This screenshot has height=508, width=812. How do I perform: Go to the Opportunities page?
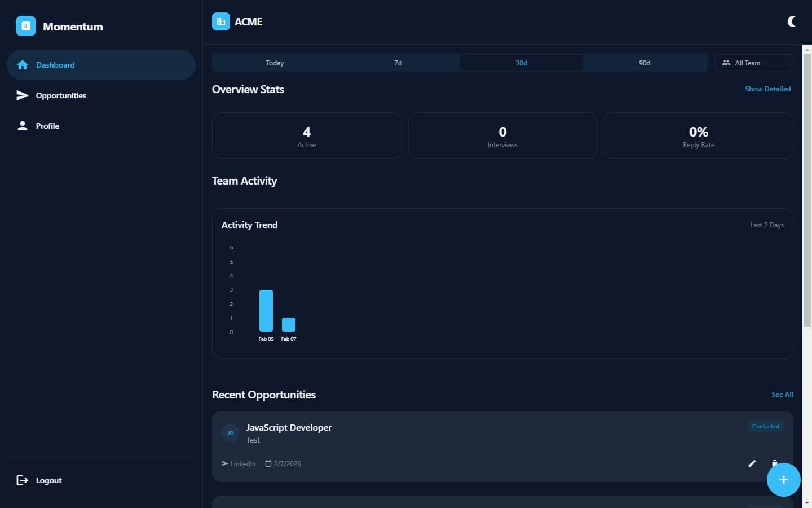coord(101,95)
